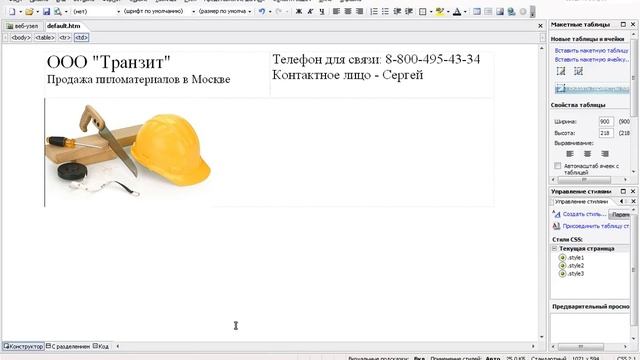Click 'Вставить макетную таблицу' link
640x360 pixels.
(591, 51)
